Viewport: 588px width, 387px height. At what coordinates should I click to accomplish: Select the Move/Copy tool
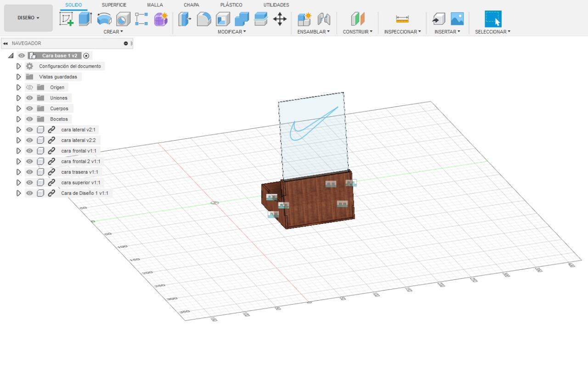[x=280, y=19]
